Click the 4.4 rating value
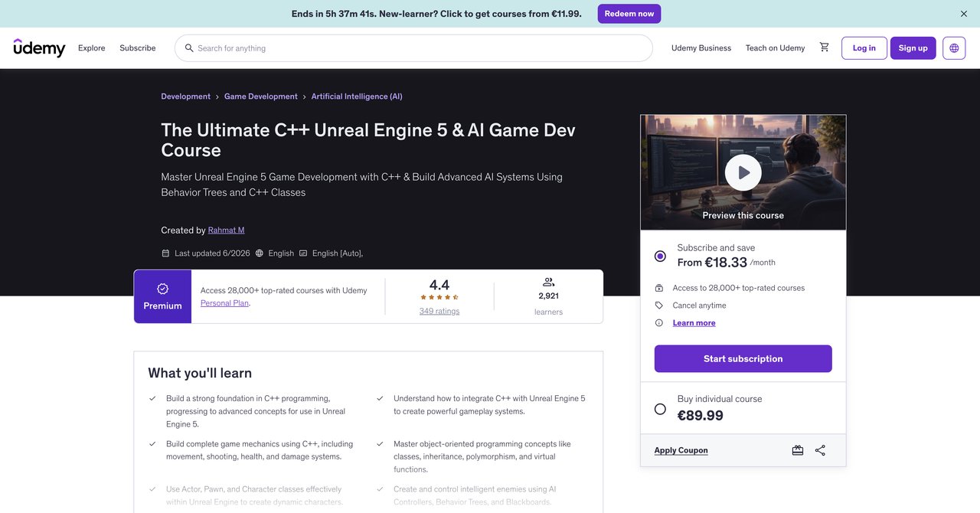The height and width of the screenshot is (513, 980). pyautogui.click(x=439, y=285)
